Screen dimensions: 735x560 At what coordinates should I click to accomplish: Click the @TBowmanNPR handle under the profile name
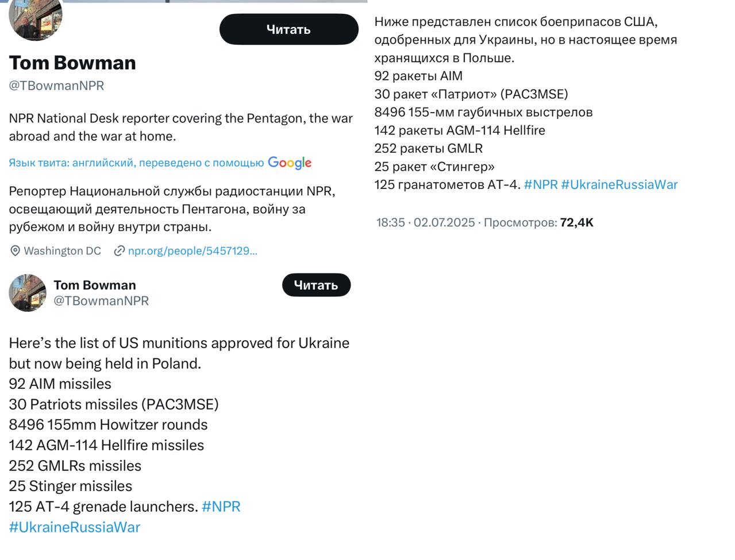[x=56, y=86]
